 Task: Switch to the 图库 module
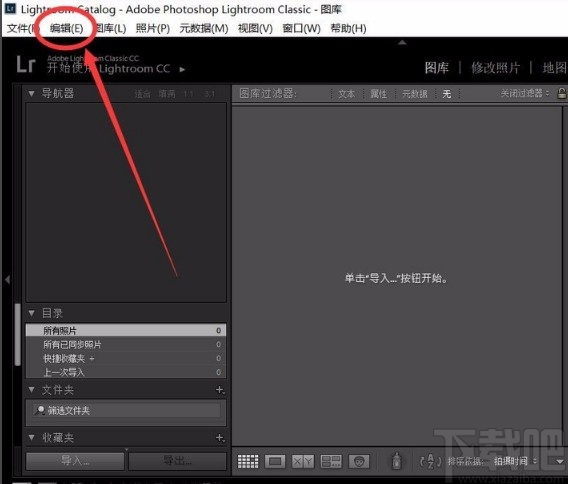[x=437, y=68]
